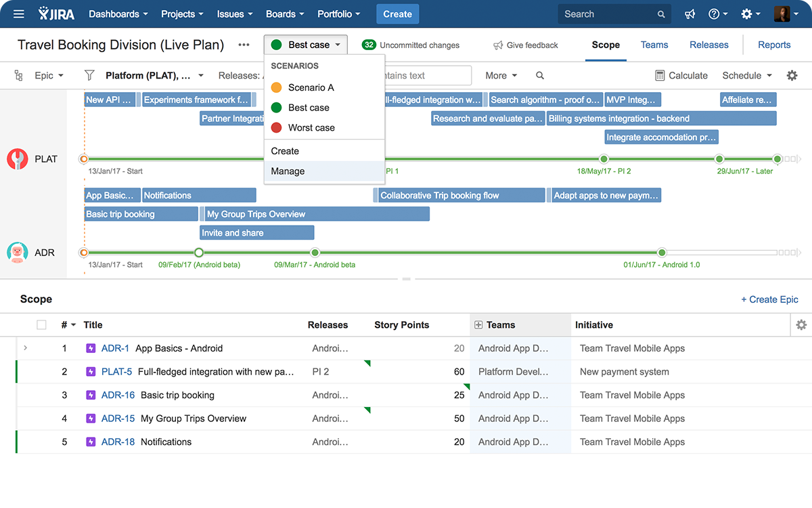This screenshot has width=812, height=508.
Task: Click the 01/Jun/17 Android 1.0 marker
Action: pyautogui.click(x=662, y=253)
